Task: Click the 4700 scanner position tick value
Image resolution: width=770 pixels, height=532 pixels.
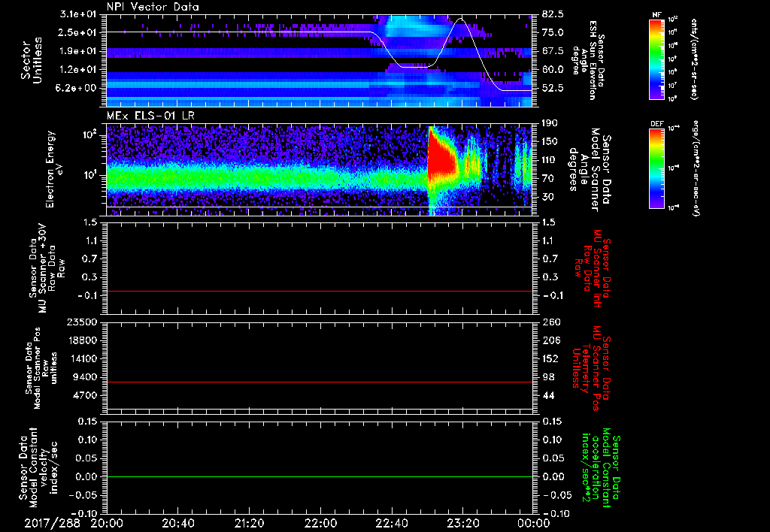Action: (84, 395)
